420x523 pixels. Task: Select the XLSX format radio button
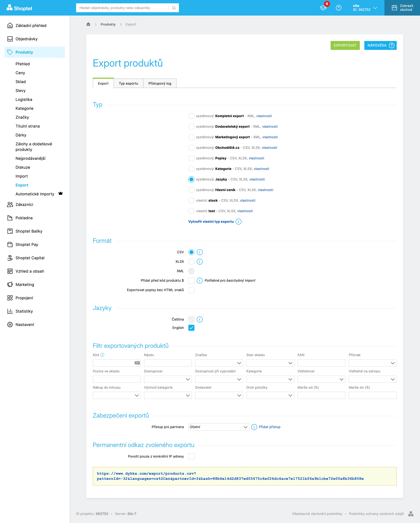(x=191, y=261)
